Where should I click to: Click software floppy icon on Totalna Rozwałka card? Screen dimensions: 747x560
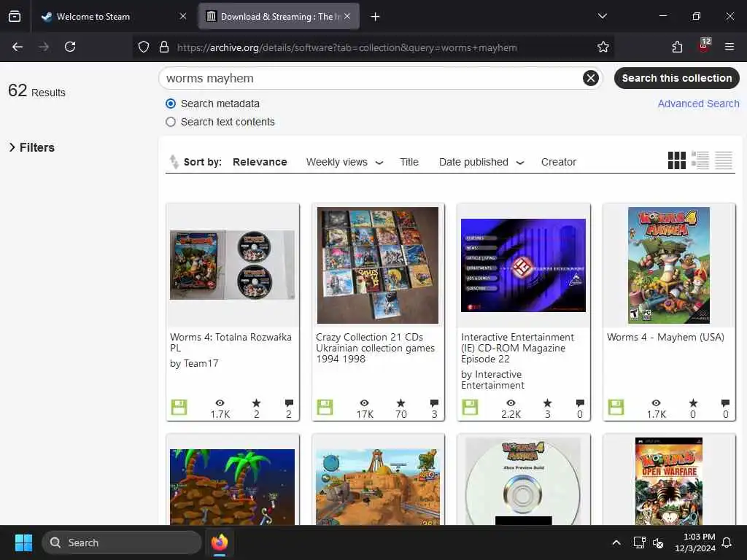[x=179, y=407]
